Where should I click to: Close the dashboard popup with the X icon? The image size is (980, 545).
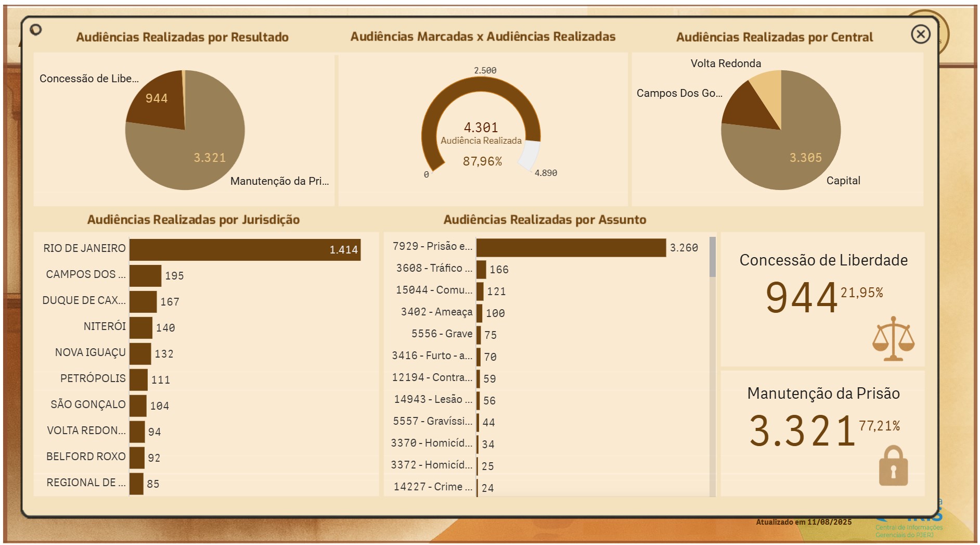(x=920, y=34)
